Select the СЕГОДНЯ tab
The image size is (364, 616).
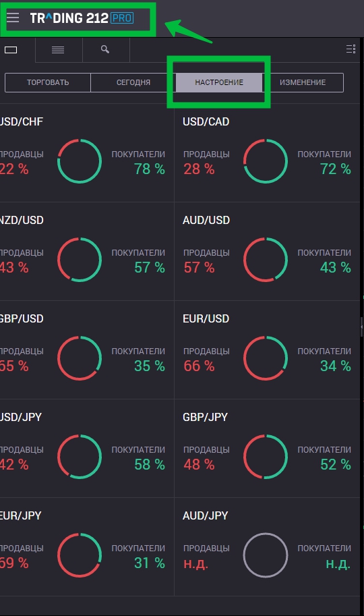pos(133,82)
